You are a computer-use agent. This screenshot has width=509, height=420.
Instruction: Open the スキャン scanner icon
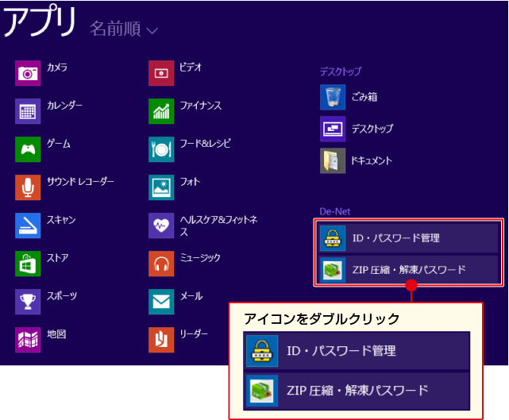[x=28, y=225]
